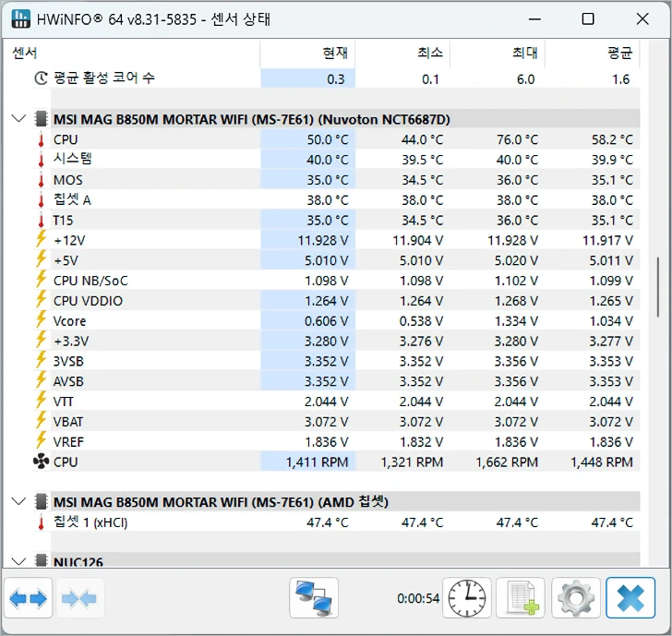The image size is (672, 636).
Task: Collapse the NUC126 sensor group
Action: click(18, 561)
